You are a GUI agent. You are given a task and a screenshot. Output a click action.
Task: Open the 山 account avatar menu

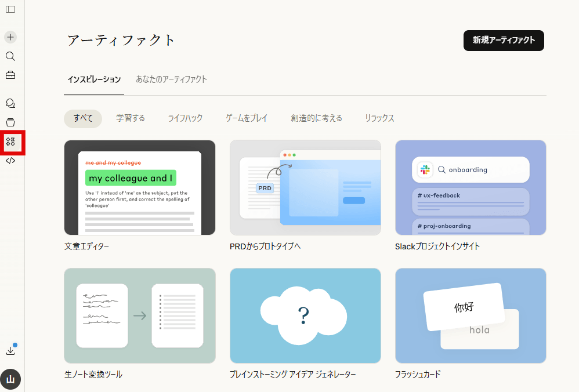coord(9,379)
